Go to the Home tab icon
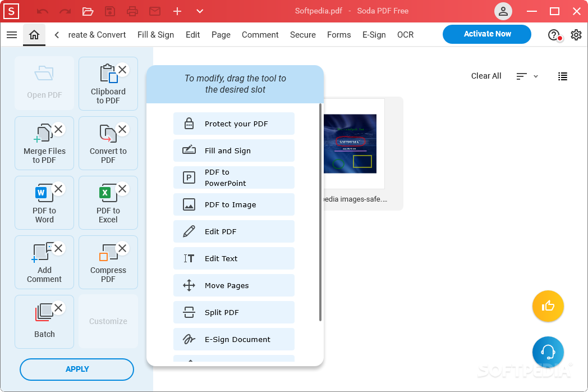The image size is (588, 392). pos(34,35)
